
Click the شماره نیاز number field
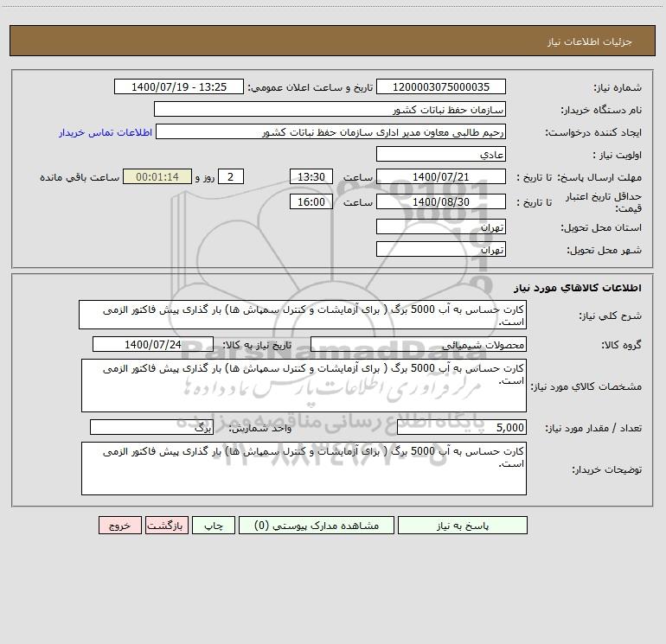pos(441,87)
